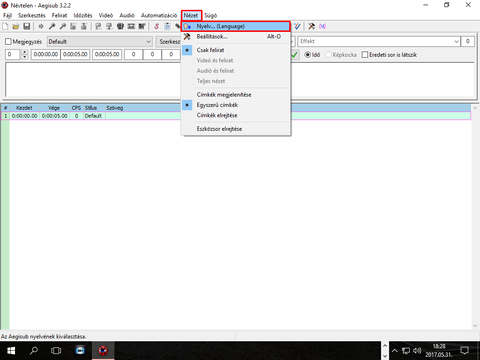Open the Automatizáció menu
The image size is (480, 360).
click(159, 15)
